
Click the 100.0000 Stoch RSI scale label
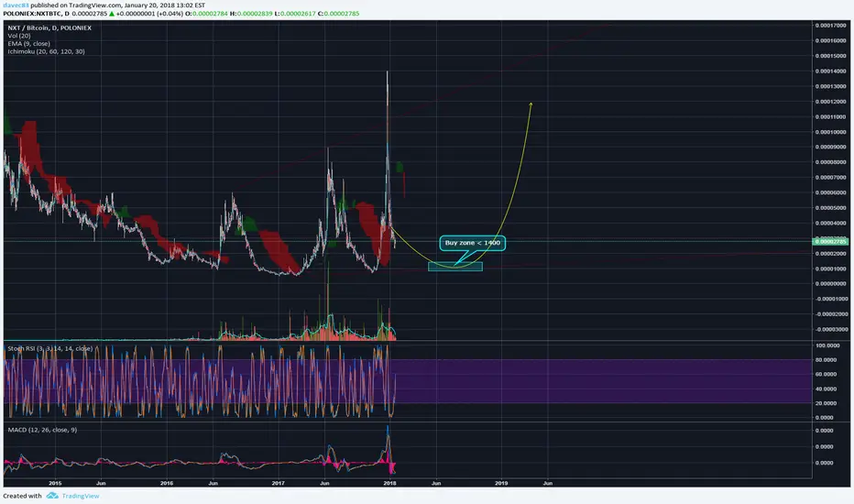[827, 345]
